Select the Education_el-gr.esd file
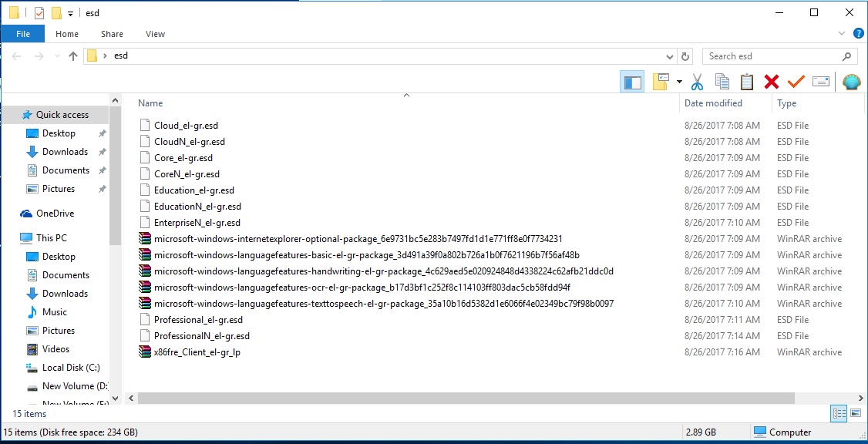Viewport: 868px width, 444px height. (x=194, y=190)
